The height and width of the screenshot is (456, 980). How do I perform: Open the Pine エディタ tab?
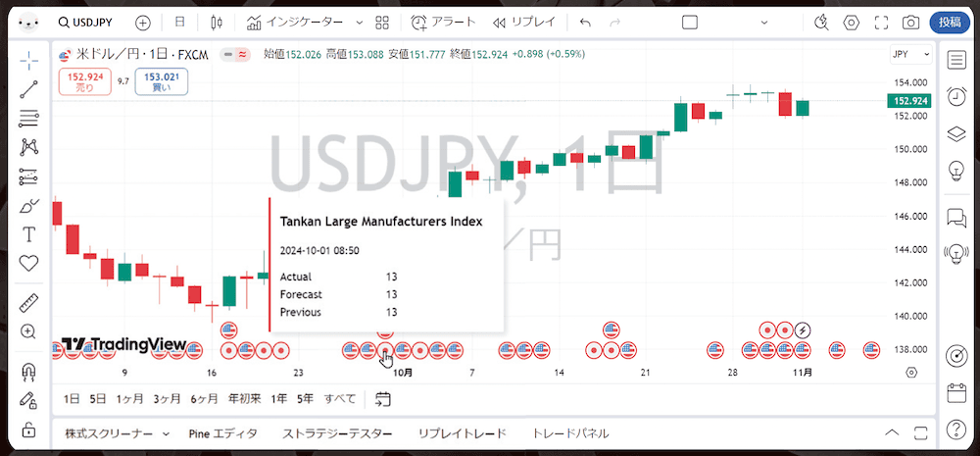[x=222, y=433]
